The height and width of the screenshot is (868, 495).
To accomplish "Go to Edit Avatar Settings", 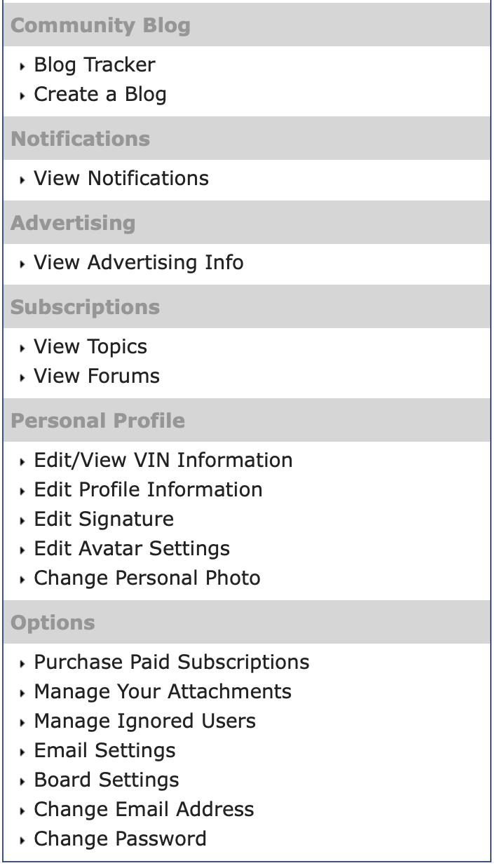I will tap(132, 549).
